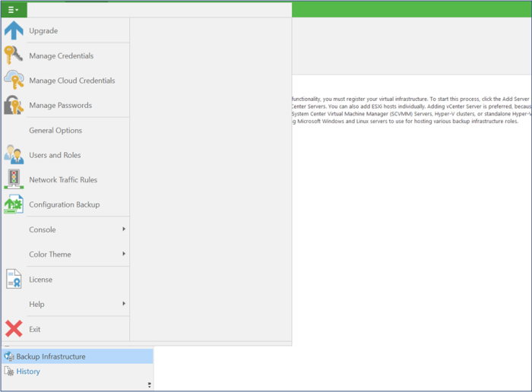Open Configuration Backup

[65, 205]
